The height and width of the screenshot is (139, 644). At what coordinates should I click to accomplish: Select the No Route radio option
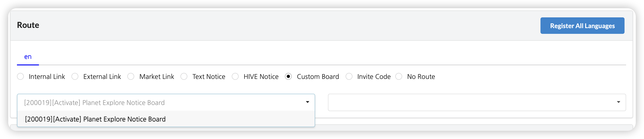[x=399, y=76]
